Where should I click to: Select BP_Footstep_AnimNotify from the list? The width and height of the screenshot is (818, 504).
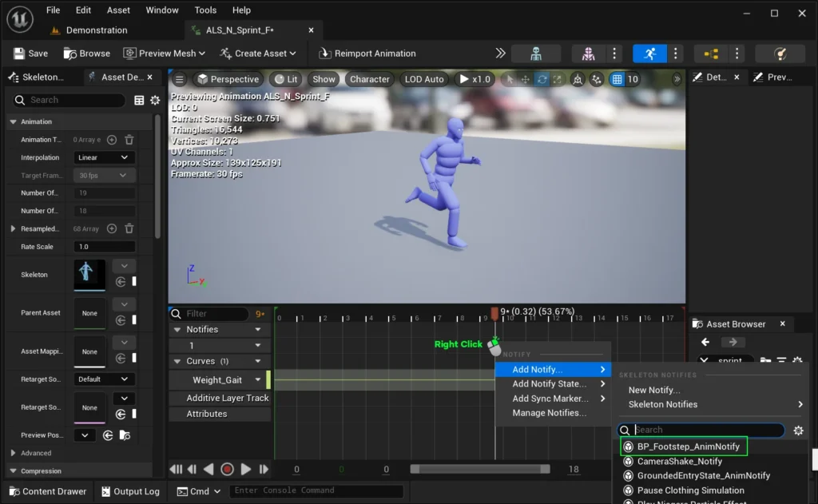coord(688,446)
